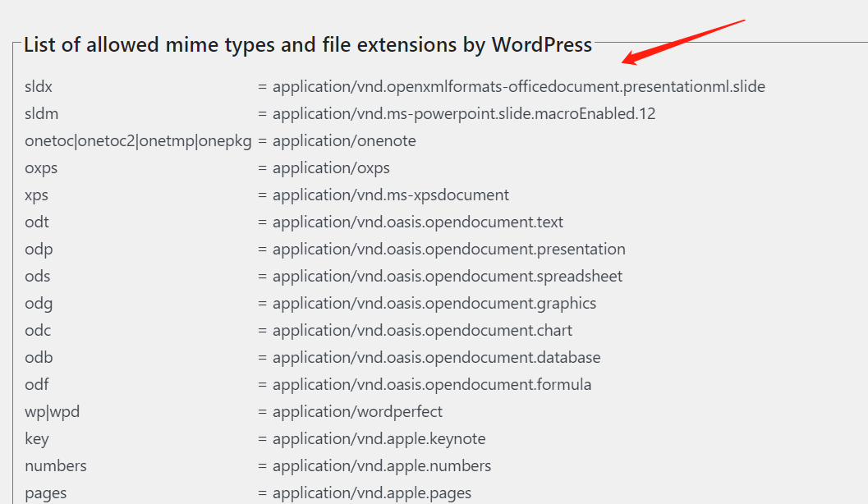Screen dimensions: 868x504
Task: Click the 'numbers' extension text
Action: click(x=55, y=466)
